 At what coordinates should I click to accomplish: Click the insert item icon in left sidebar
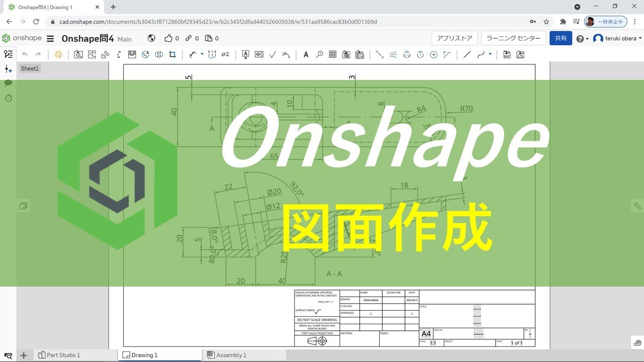[x=8, y=69]
